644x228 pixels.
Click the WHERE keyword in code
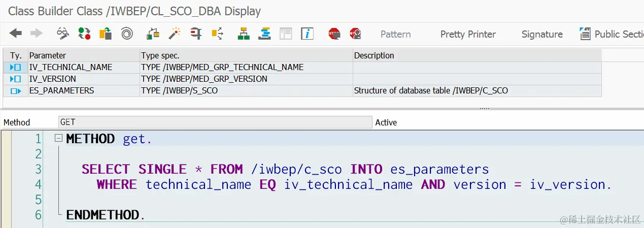(x=116, y=184)
